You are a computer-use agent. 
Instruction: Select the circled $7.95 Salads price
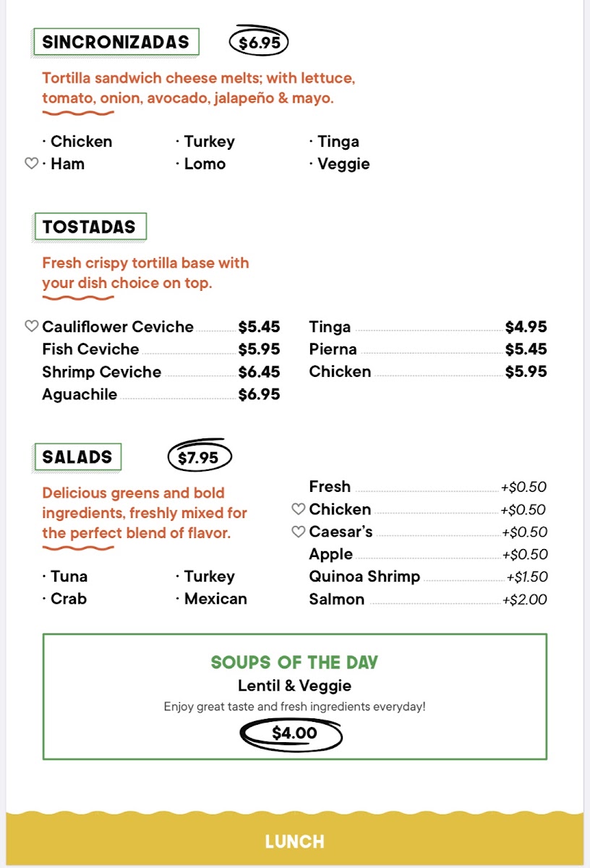pos(199,457)
